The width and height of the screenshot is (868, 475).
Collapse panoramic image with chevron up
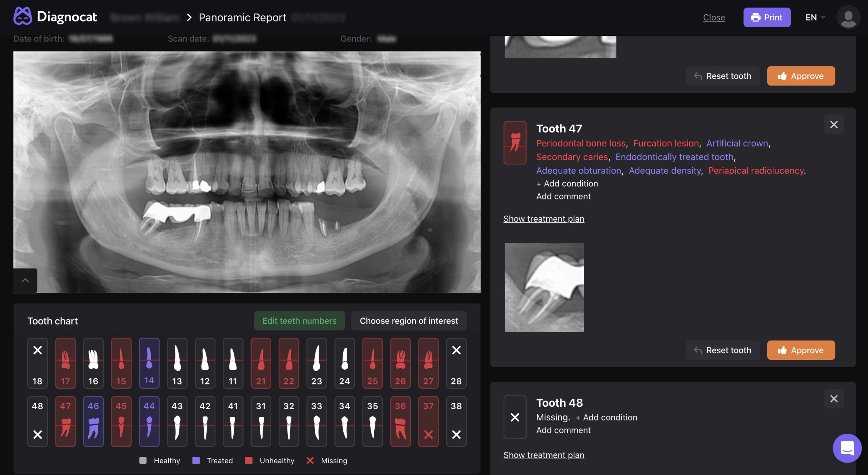click(25, 281)
